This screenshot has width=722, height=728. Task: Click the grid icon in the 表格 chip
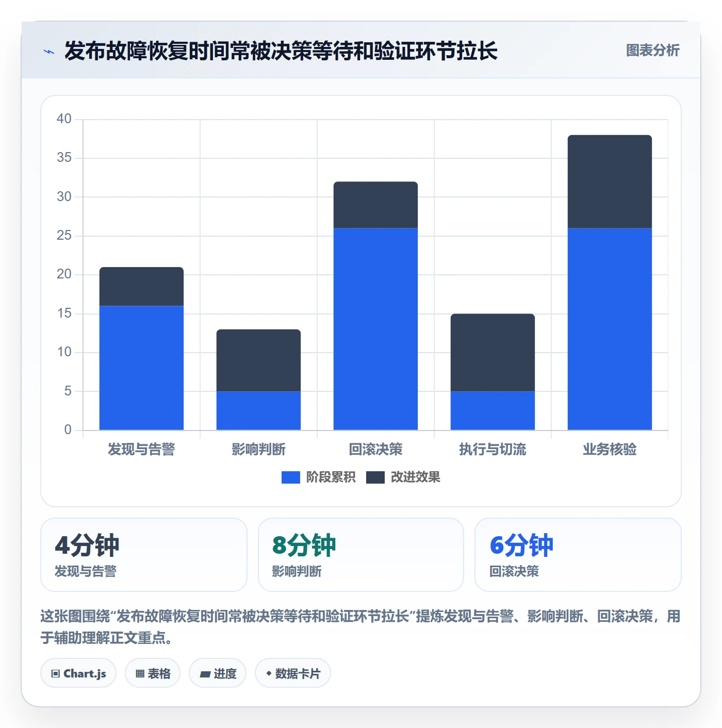140,674
